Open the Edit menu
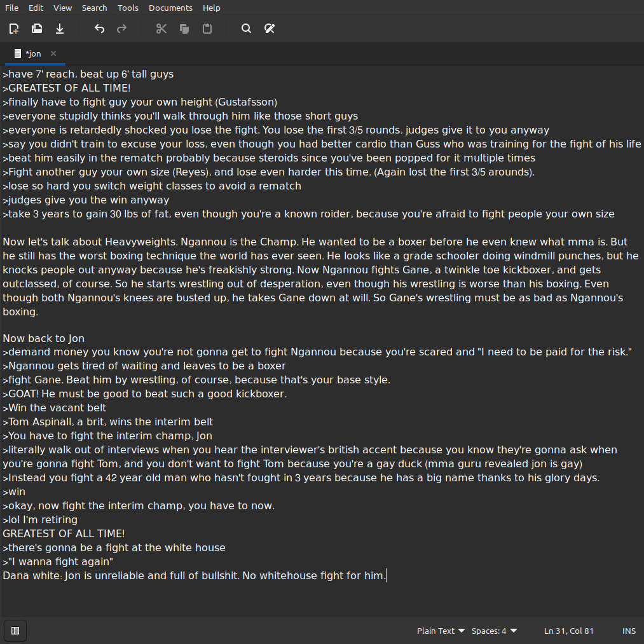This screenshot has height=644, width=644. (x=36, y=8)
